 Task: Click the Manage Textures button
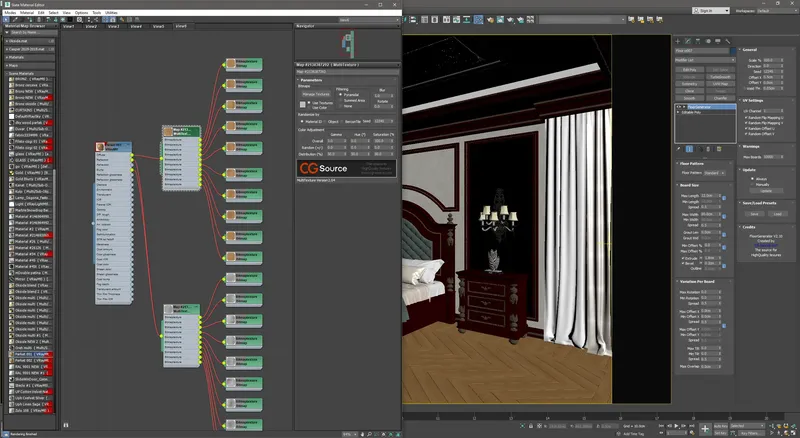coord(316,94)
